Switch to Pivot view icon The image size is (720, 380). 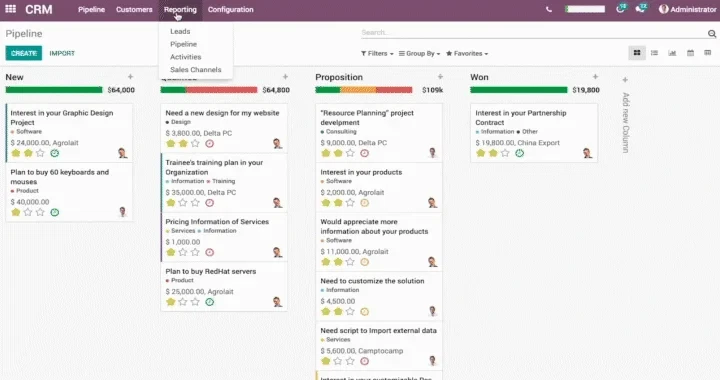pyautogui.click(x=708, y=53)
